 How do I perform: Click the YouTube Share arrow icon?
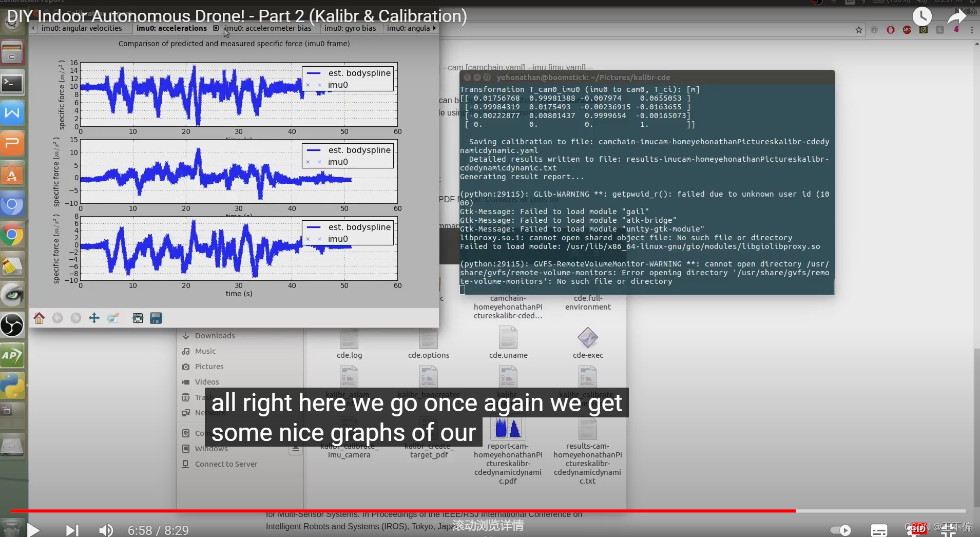tap(956, 17)
